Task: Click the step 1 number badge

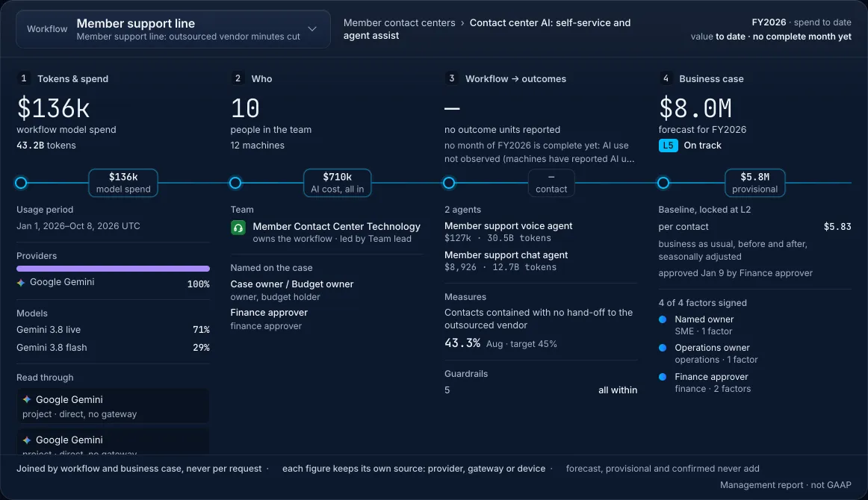Action: tap(23, 78)
